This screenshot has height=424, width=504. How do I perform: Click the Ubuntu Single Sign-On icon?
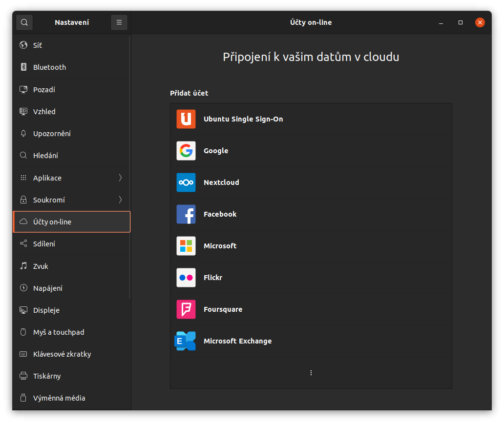(186, 119)
